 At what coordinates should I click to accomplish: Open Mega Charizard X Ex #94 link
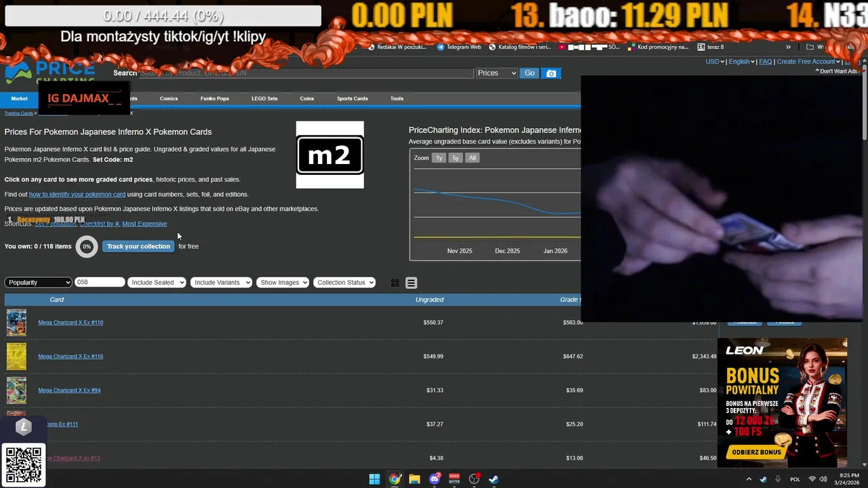coord(69,390)
